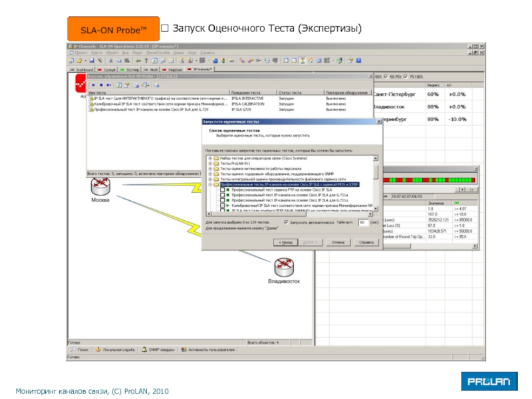Open the 'Проект' menu
The image size is (532, 399).
tap(81, 53)
